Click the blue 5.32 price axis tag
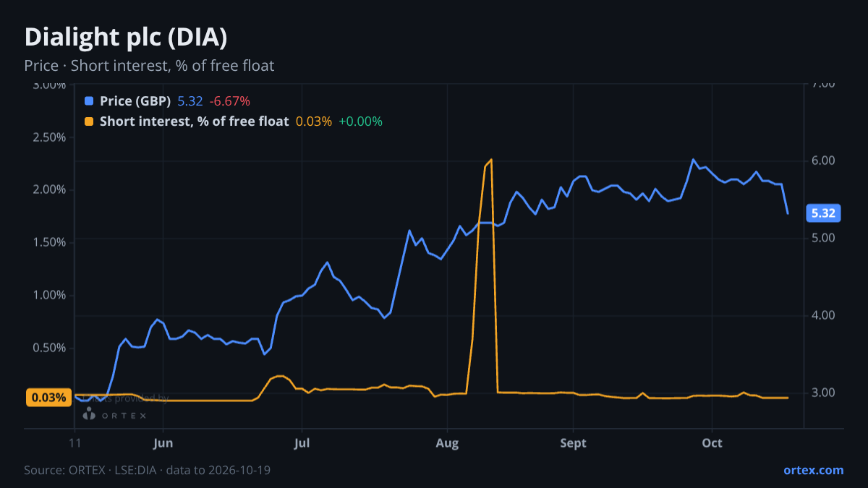Viewport: 868px width, 488px height. pyautogui.click(x=823, y=213)
